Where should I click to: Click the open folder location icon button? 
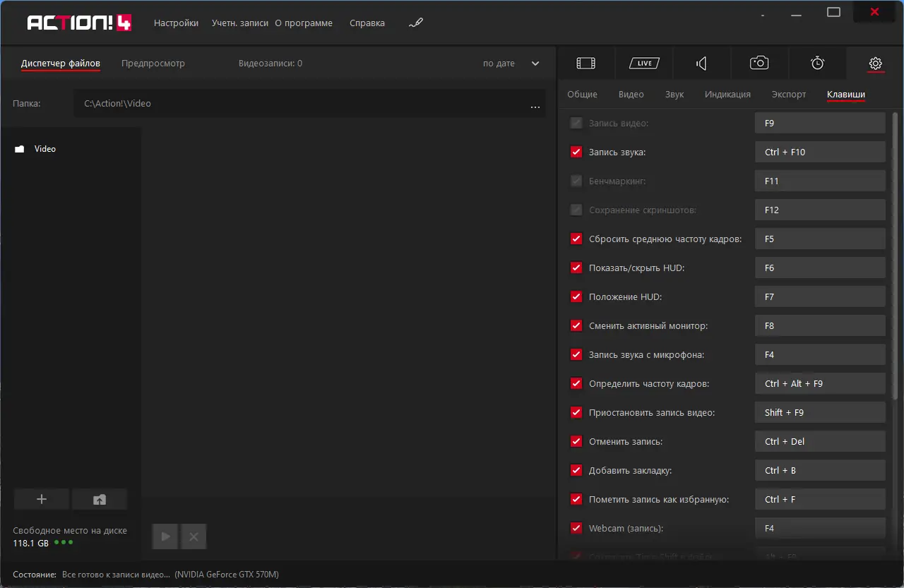click(100, 499)
